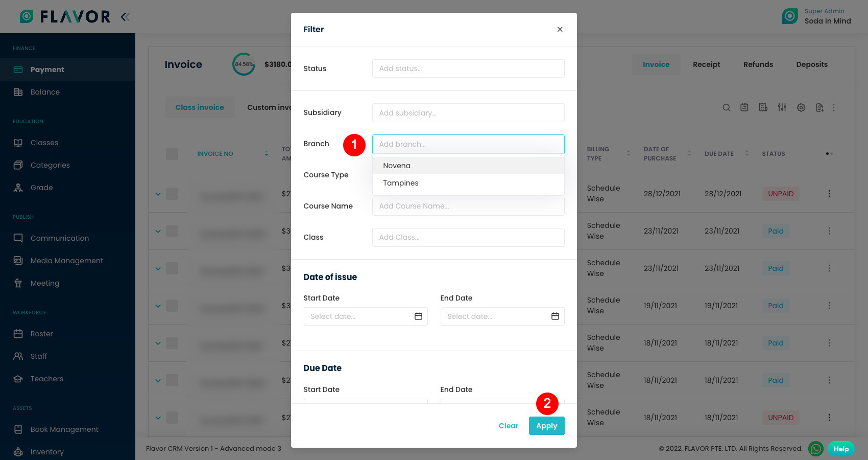This screenshot has height=460, width=868.
Task: Click the FLAVOR logo
Action: point(65,16)
